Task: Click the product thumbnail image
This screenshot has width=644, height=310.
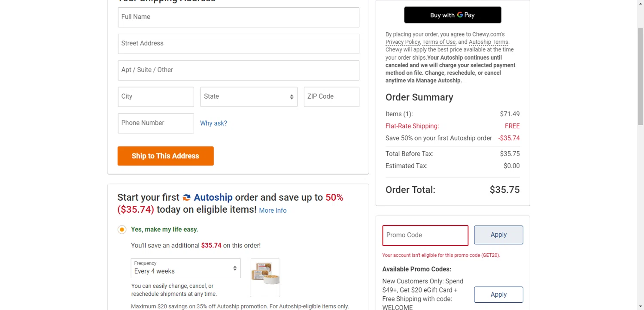Action: [x=265, y=277]
